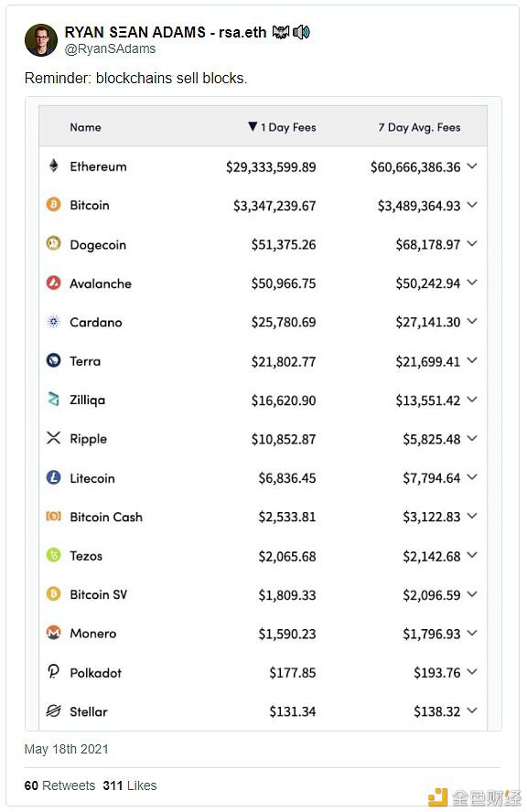Image resolution: width=527 pixels, height=812 pixels.
Task: Sort by the 1 Day Fees column
Action: [282, 127]
